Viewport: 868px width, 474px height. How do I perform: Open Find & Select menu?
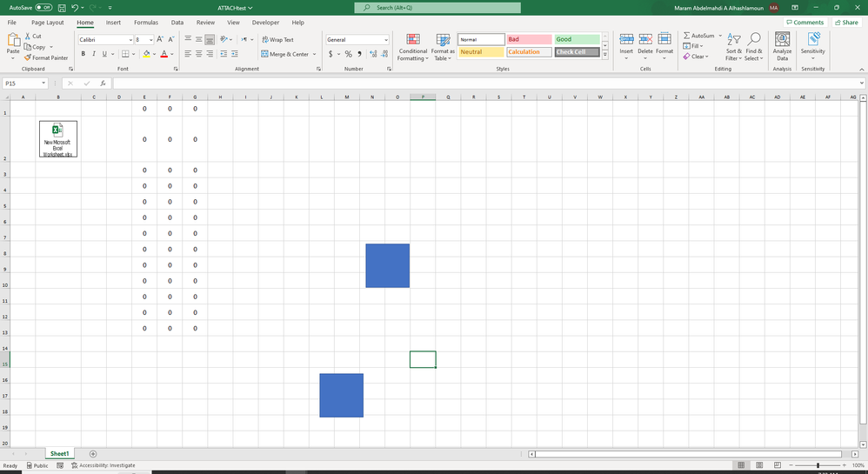click(x=753, y=47)
